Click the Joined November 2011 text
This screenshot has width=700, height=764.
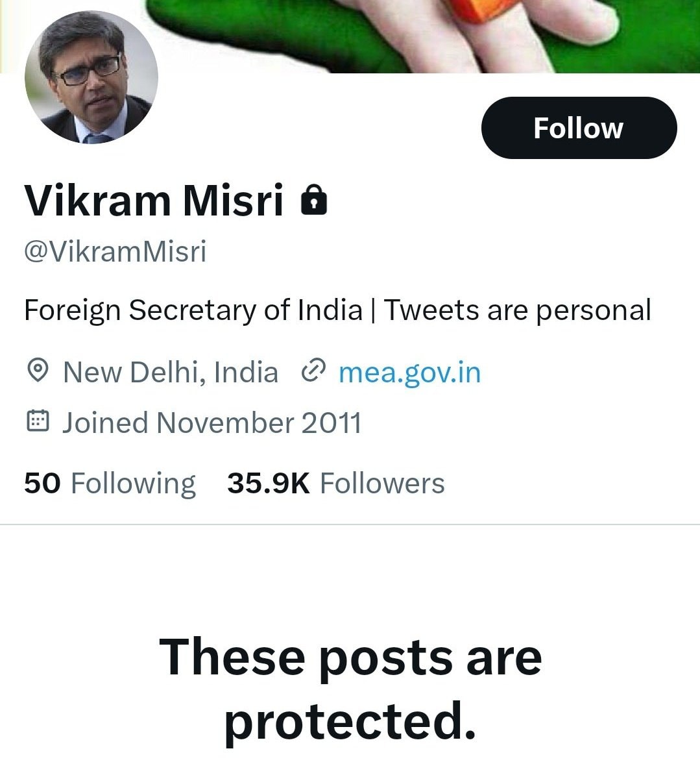tap(211, 423)
